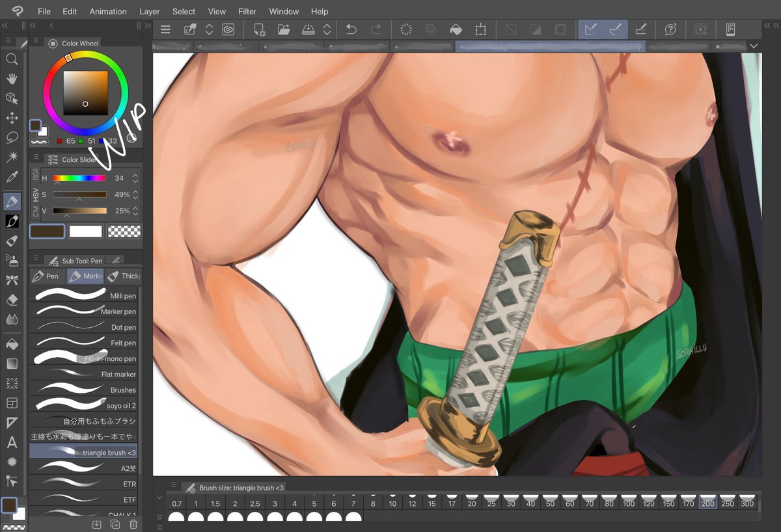Image resolution: width=781 pixels, height=532 pixels.
Task: Select the Move layer tool
Action: [x=12, y=118]
